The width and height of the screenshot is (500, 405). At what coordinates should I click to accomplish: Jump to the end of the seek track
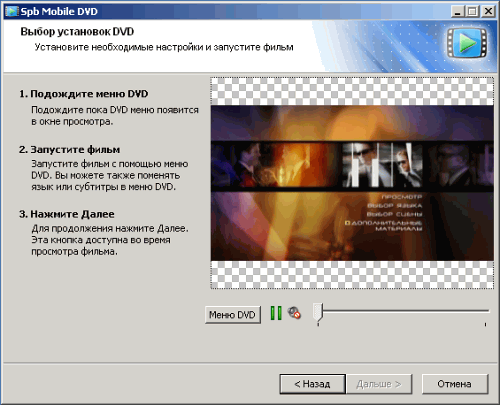[485, 311]
